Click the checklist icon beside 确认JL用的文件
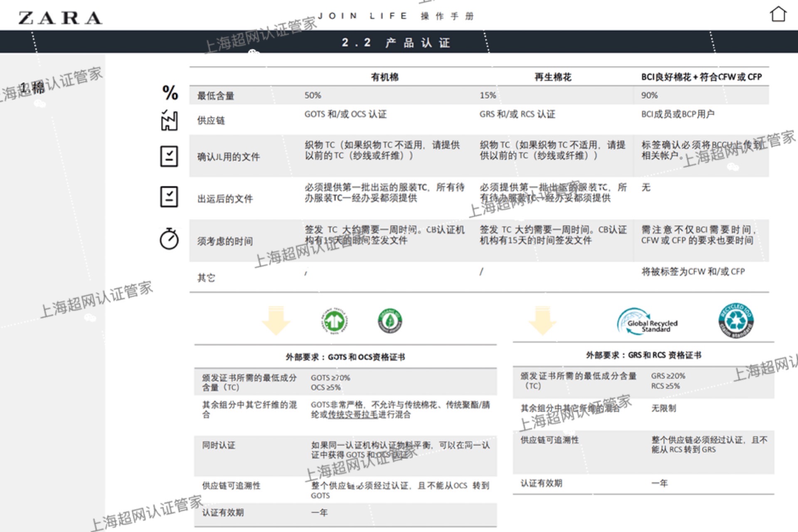This screenshot has width=798, height=532. tap(169, 156)
